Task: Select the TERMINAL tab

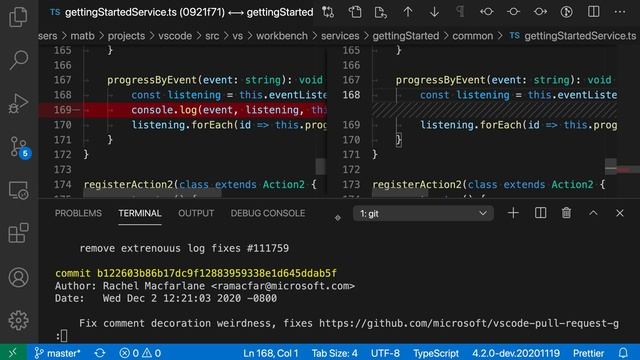Action: click(x=140, y=213)
